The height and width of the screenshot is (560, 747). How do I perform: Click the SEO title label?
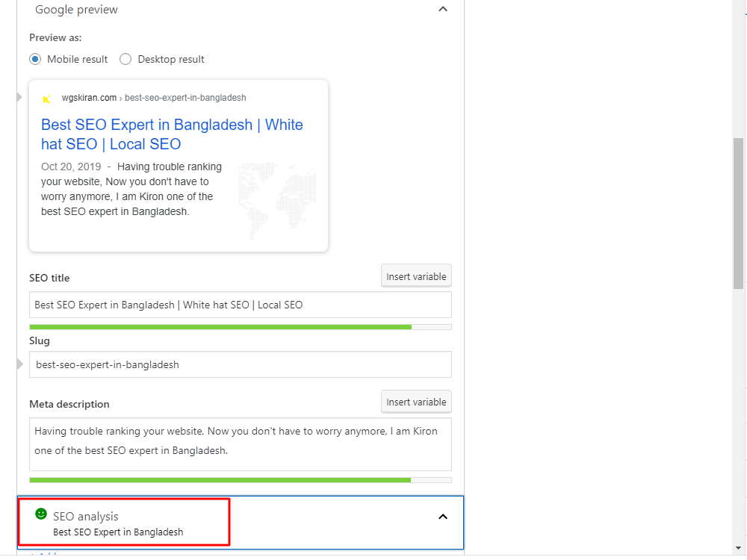pyautogui.click(x=49, y=278)
